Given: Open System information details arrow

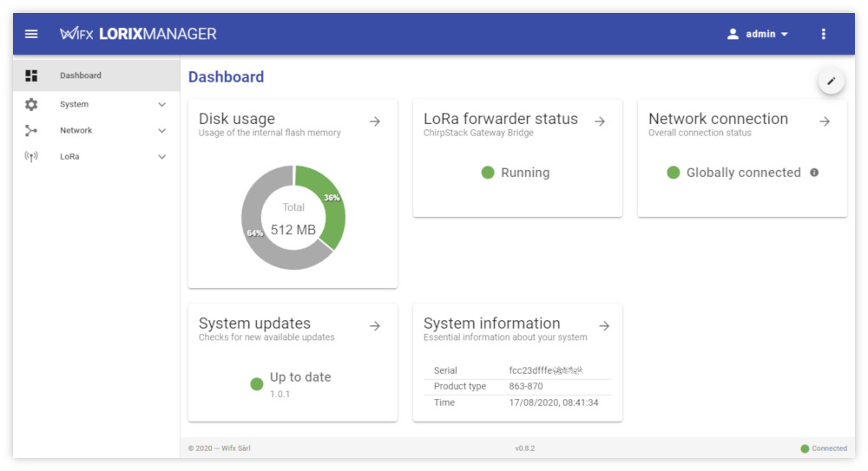Looking at the screenshot, I should pos(604,326).
